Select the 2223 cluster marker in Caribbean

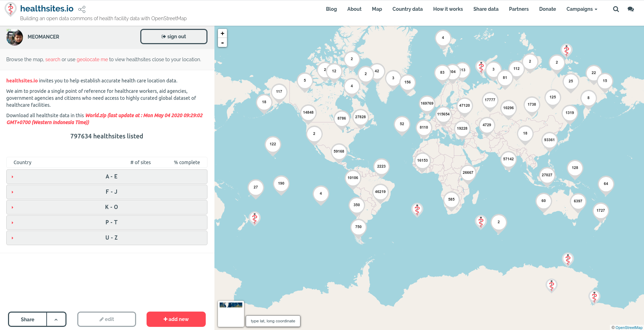click(x=381, y=166)
